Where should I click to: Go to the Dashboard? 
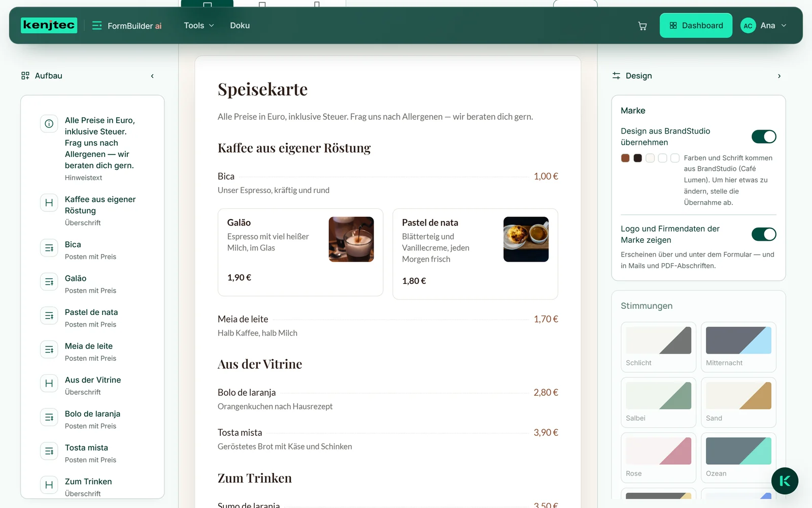696,25
